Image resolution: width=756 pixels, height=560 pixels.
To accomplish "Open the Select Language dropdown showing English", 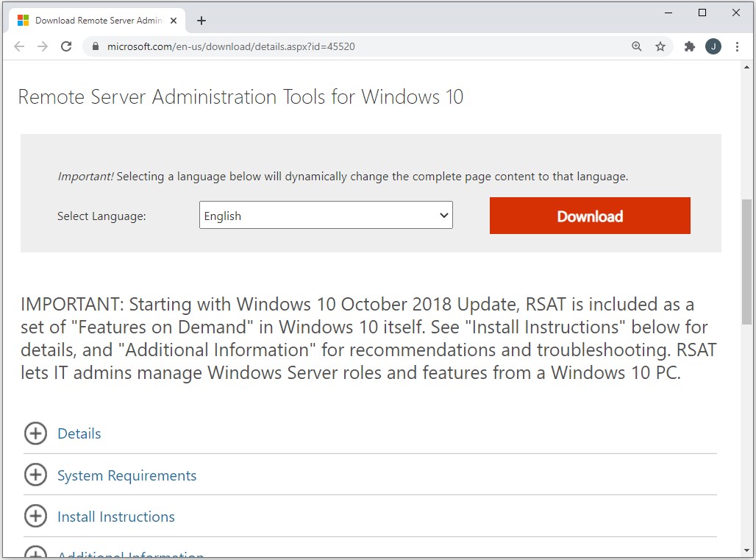I will pyautogui.click(x=326, y=215).
